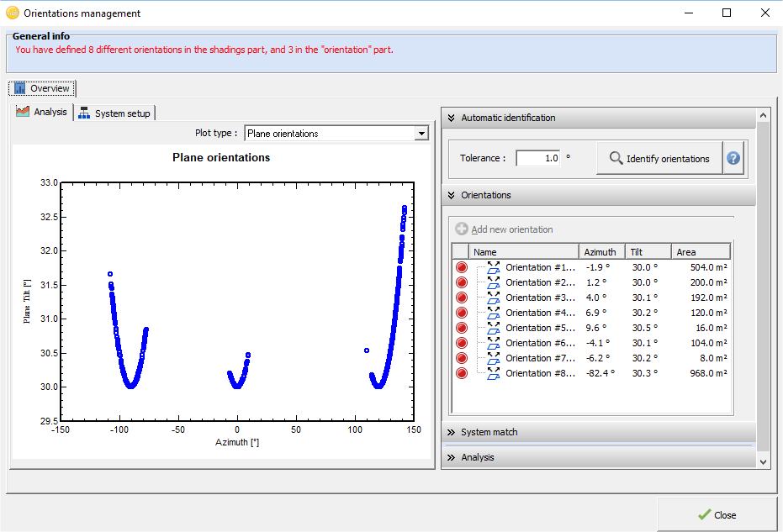Select the Orientation #1 row name
This screenshot has height=532, width=783.
point(540,267)
